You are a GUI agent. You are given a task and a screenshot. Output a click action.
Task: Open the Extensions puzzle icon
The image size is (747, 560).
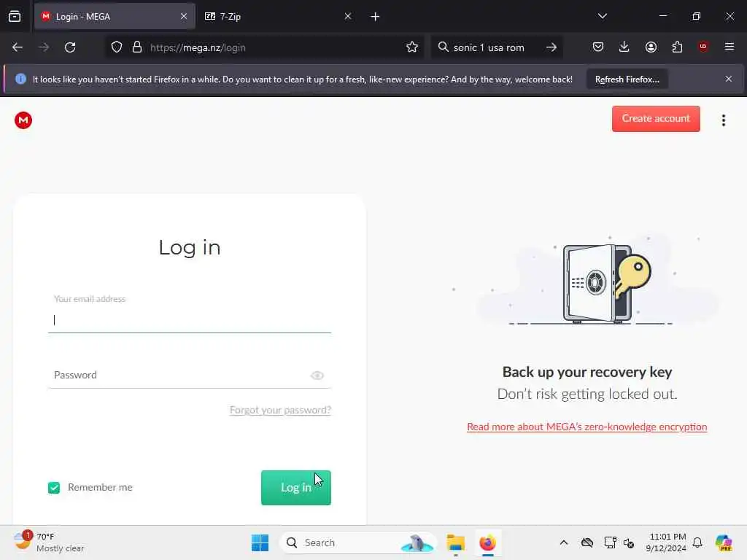[x=677, y=47]
